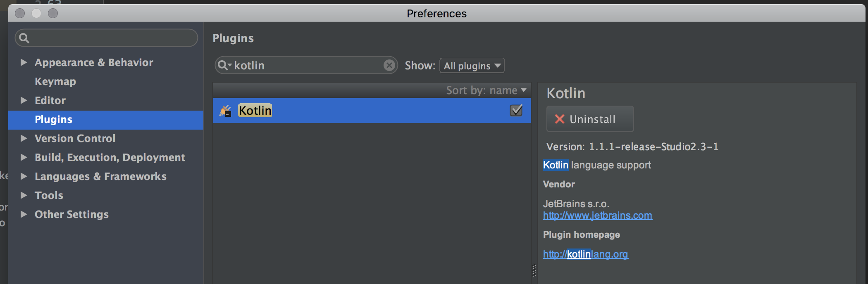Open the All plugins Show dropdown
This screenshot has width=868, height=284.
click(472, 66)
